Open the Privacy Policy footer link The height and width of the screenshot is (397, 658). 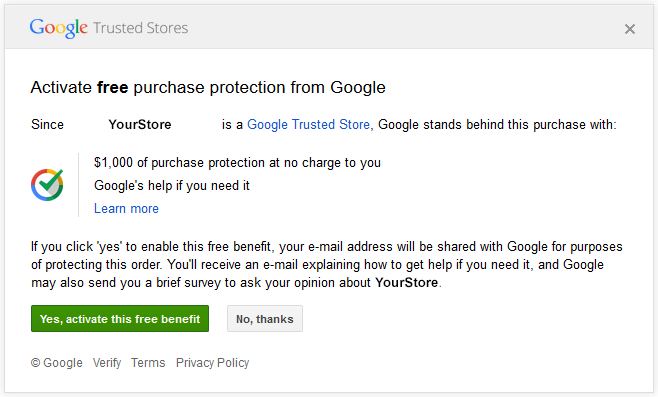click(x=212, y=363)
